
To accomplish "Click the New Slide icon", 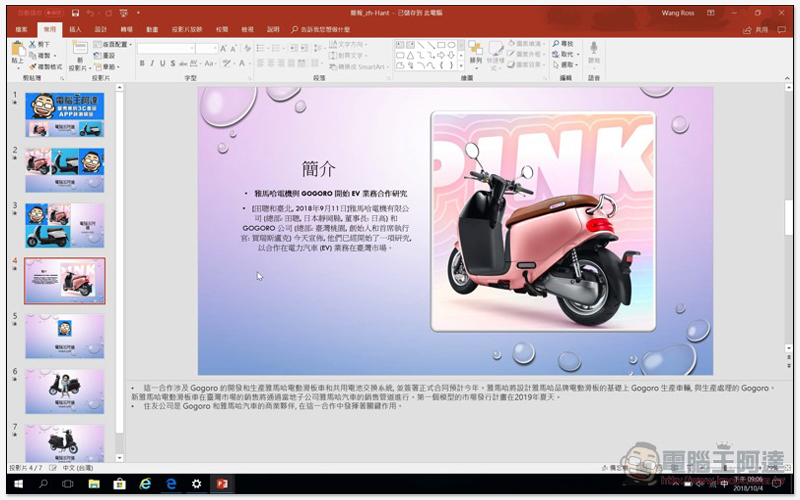I will (x=80, y=48).
